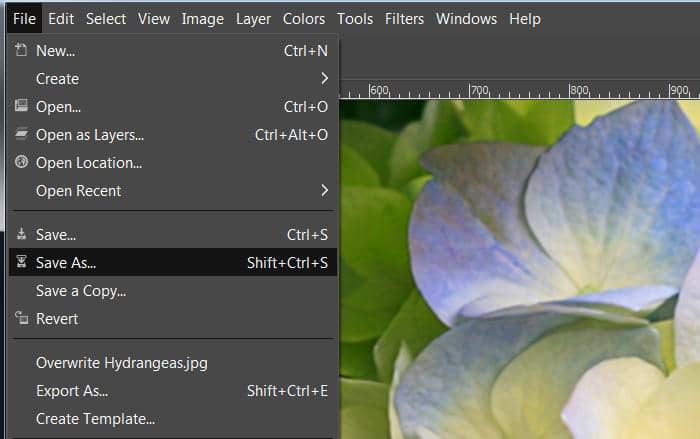
Task: Select the Revert menu entry
Action: (x=173, y=319)
